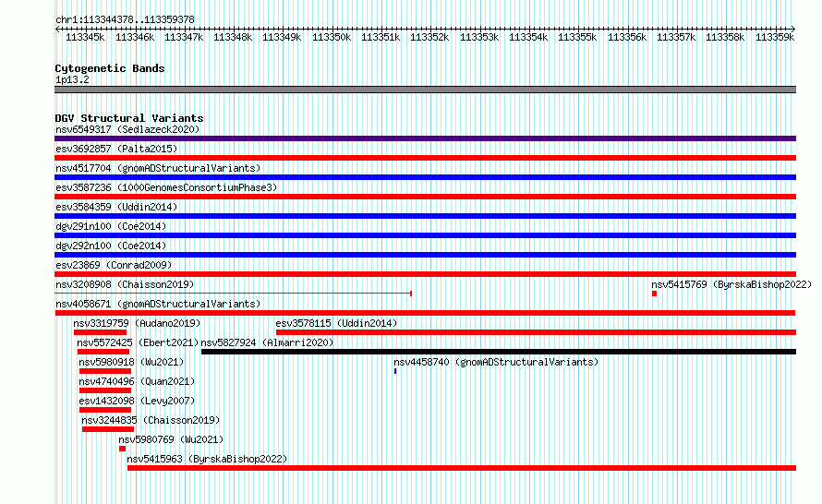Select the red esv3578115 variant bar
Viewport: 822px width, 504px height.
(537, 332)
